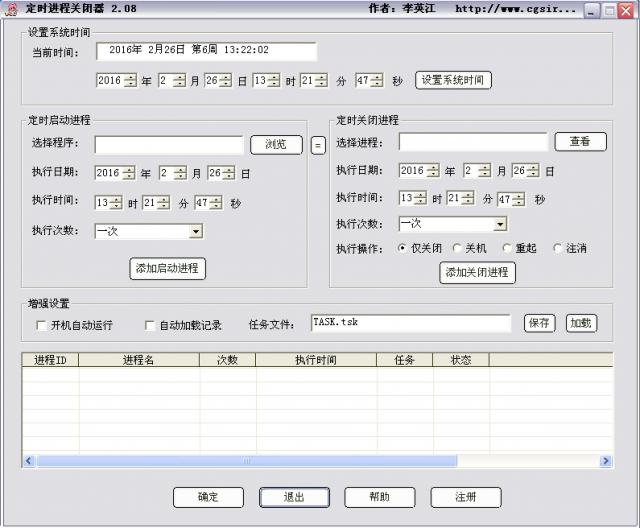This screenshot has width=640, height=528.
Task: Open the start process 执行次数 dropdown
Action: point(196,231)
